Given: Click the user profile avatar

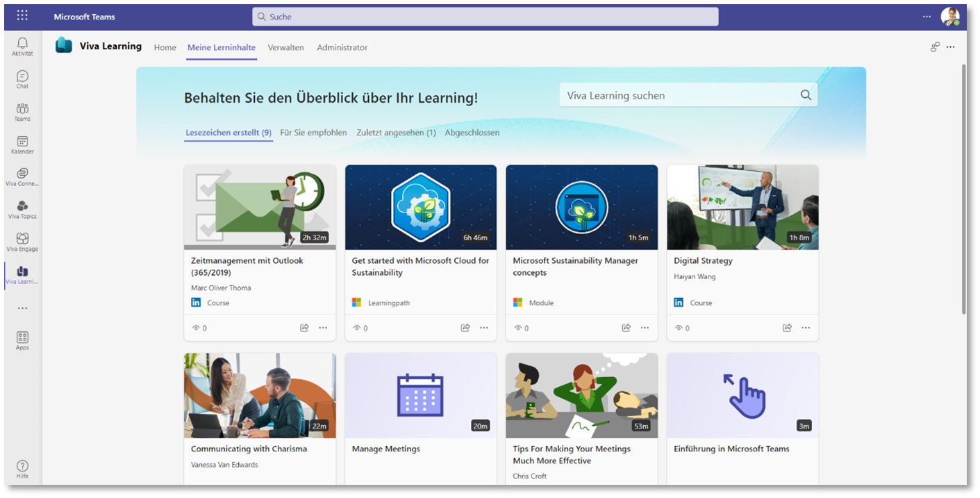Looking at the screenshot, I should [949, 17].
